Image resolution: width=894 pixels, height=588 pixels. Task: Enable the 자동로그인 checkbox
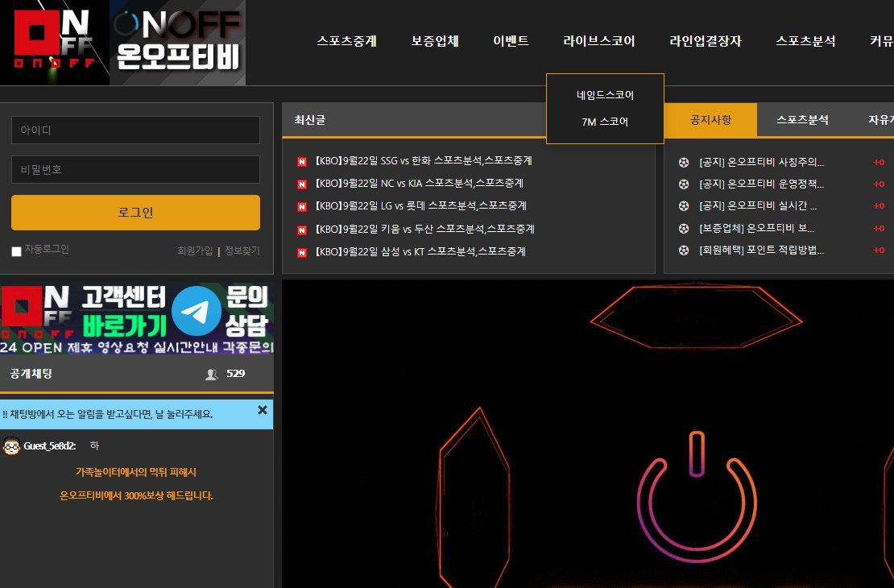click(x=17, y=251)
